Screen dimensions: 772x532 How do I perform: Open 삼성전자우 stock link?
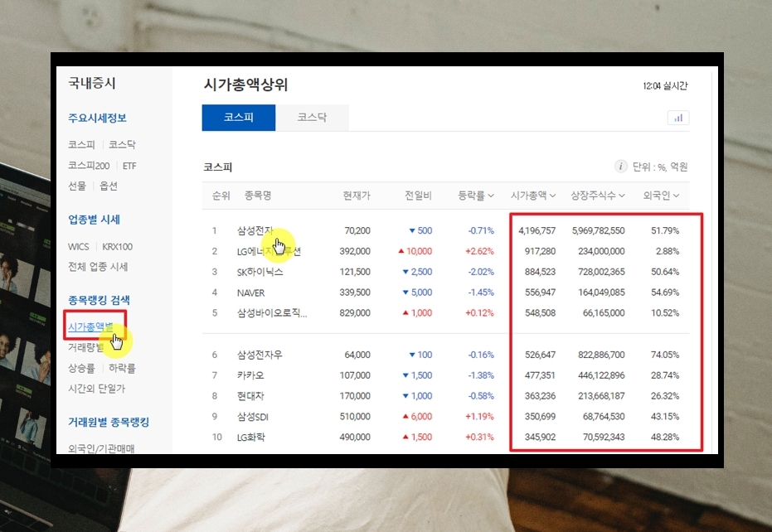260,355
